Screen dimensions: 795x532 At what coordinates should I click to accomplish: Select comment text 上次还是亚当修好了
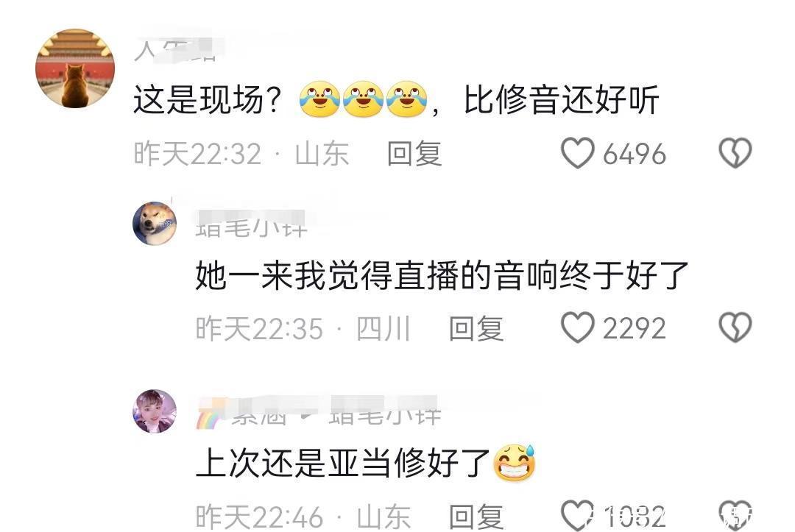[x=366, y=463]
